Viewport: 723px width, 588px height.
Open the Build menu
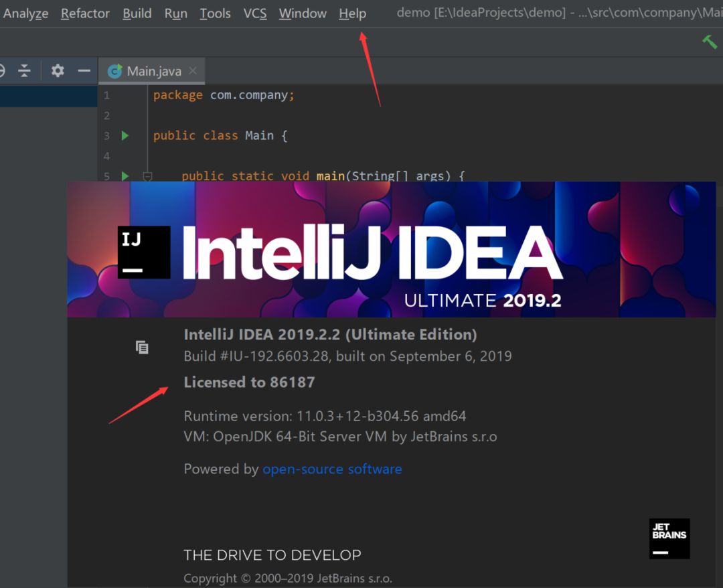coord(137,13)
